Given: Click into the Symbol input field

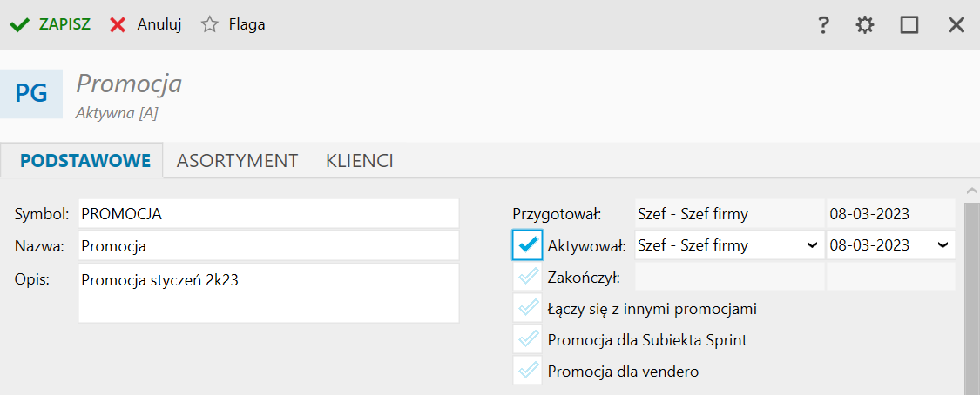Looking at the screenshot, I should tap(269, 213).
